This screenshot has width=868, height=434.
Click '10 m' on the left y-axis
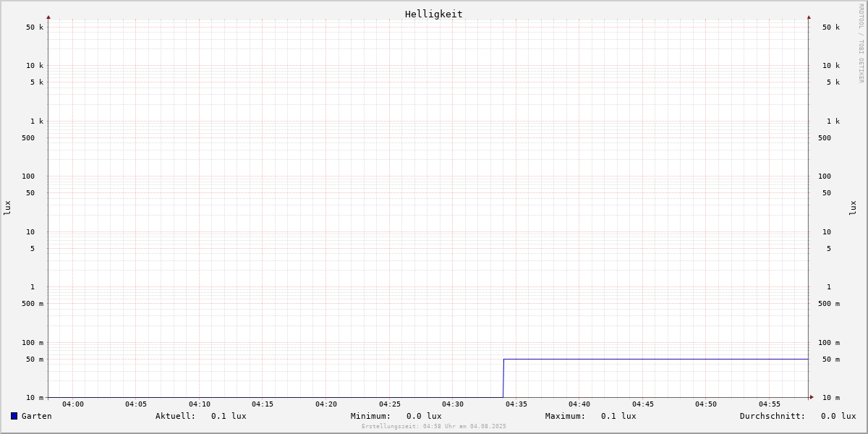click(35, 398)
